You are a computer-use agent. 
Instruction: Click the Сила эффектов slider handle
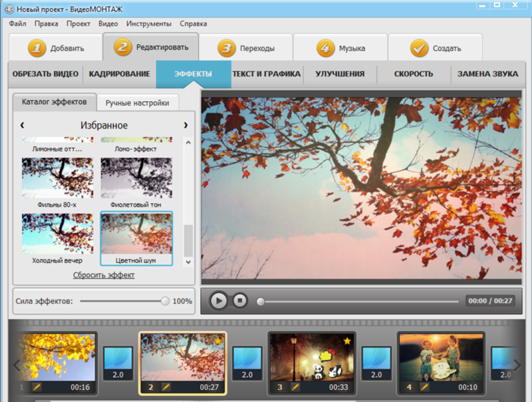[x=165, y=301]
